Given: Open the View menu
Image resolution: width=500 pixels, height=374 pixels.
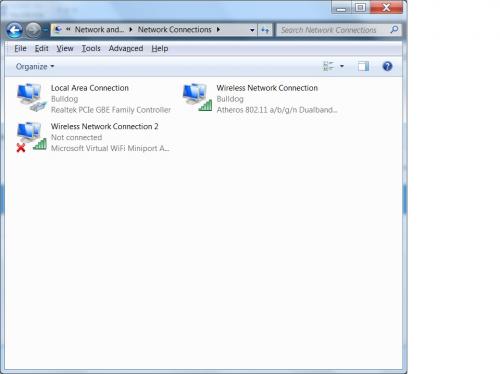Looking at the screenshot, I should click(x=65, y=49).
